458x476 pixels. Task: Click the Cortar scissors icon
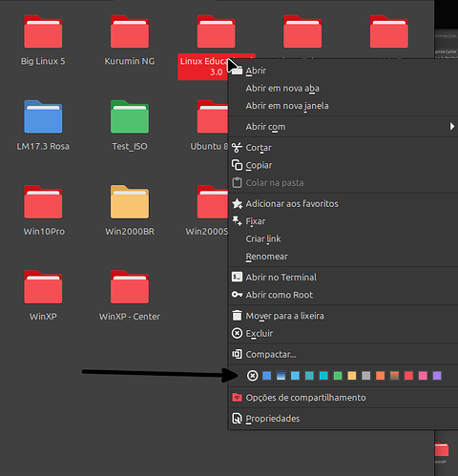click(237, 148)
